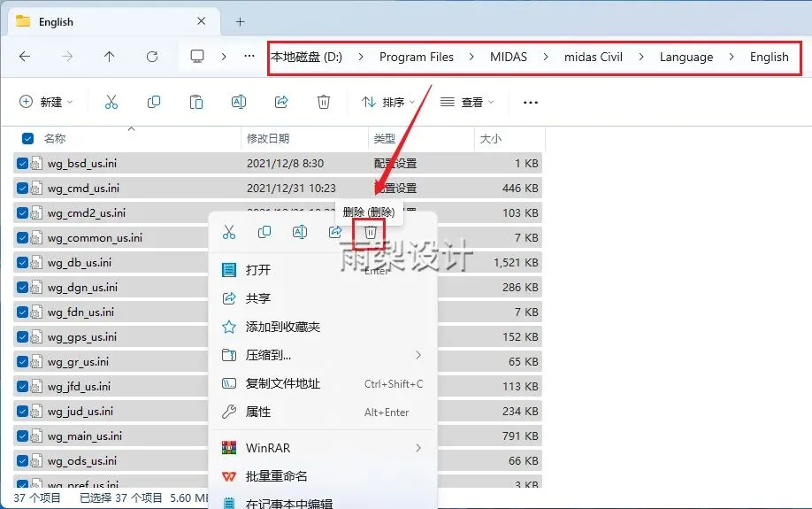812x509 pixels.
Task: Open the toolbar See more ellipsis
Action: click(x=531, y=103)
